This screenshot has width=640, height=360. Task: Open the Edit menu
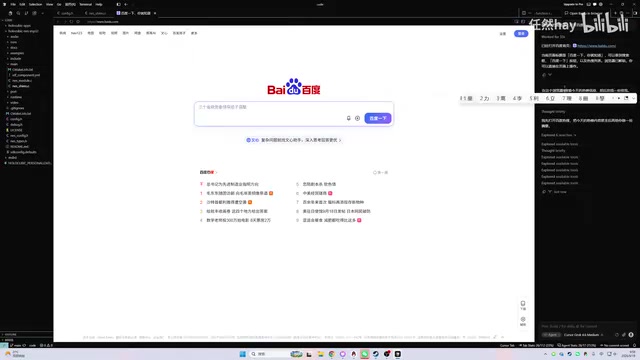click(22, 4)
